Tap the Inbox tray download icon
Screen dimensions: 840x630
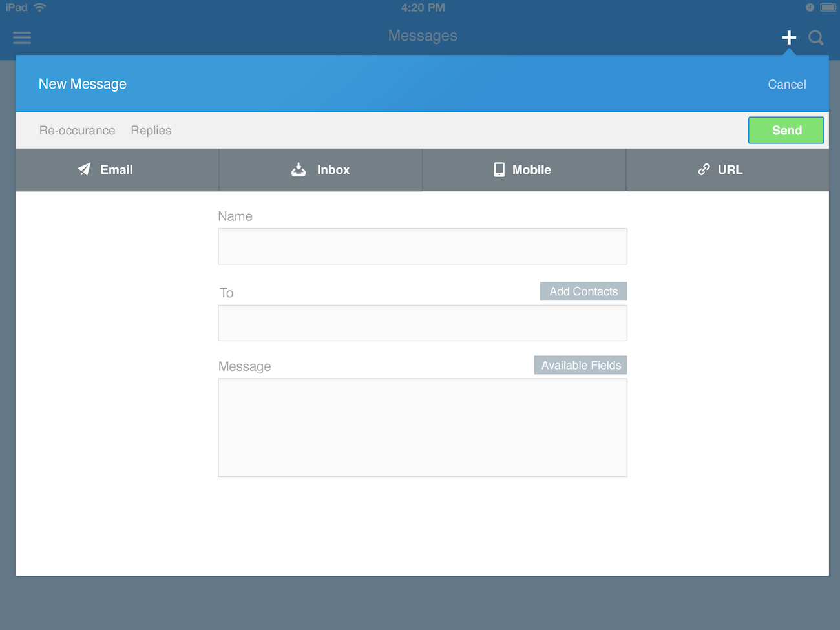[299, 170]
